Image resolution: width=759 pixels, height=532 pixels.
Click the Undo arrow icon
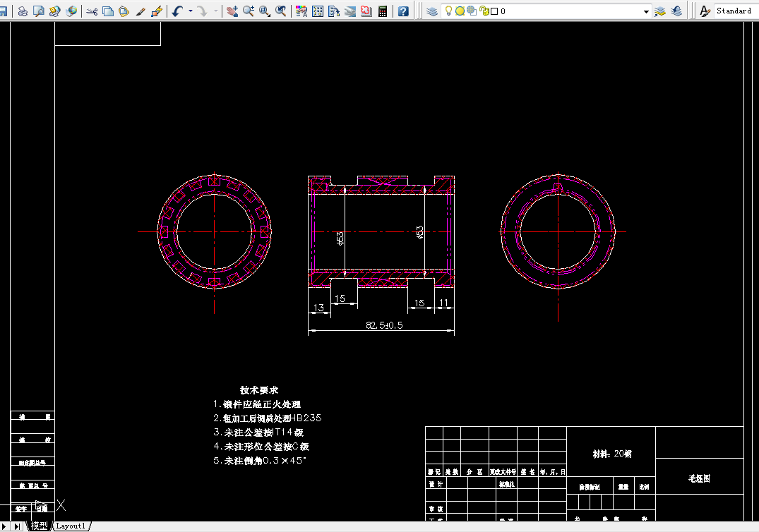[x=178, y=11]
